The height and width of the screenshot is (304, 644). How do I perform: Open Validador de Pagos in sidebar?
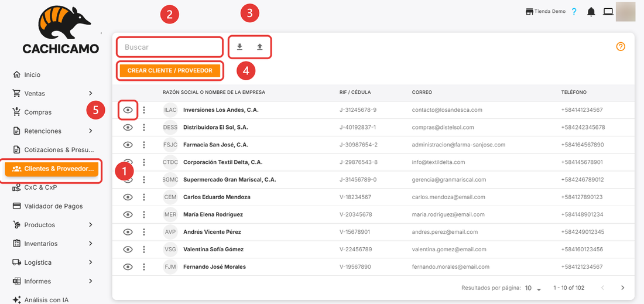point(47,206)
